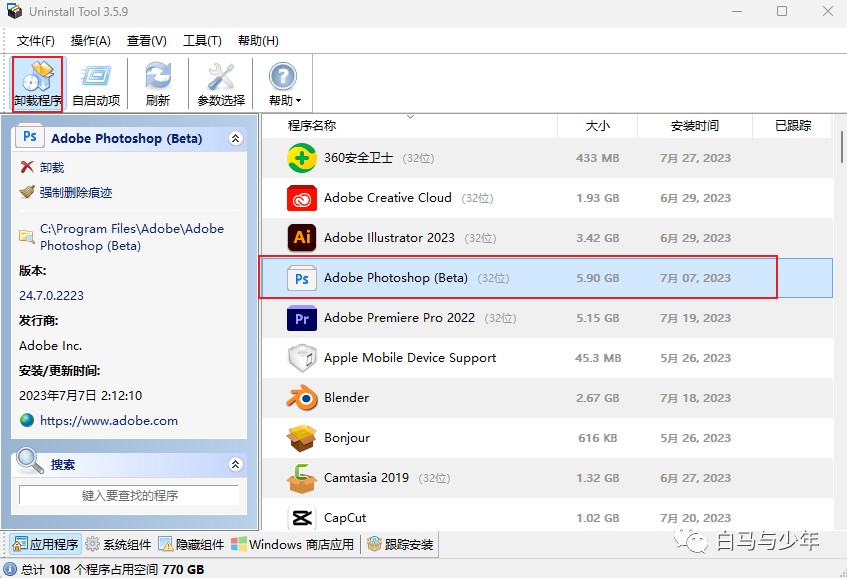Switch to the 系统组件 tab
The image size is (847, 578).
tap(118, 544)
